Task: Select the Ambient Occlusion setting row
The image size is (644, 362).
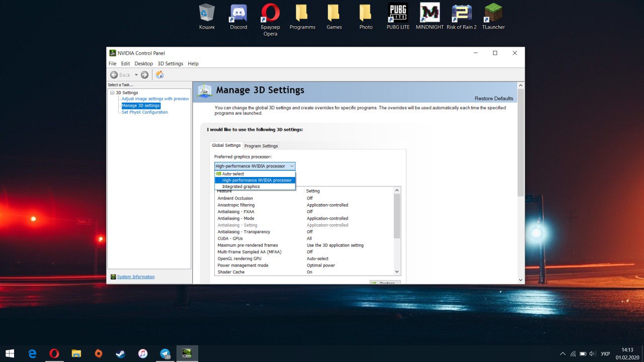Action: pos(304,198)
